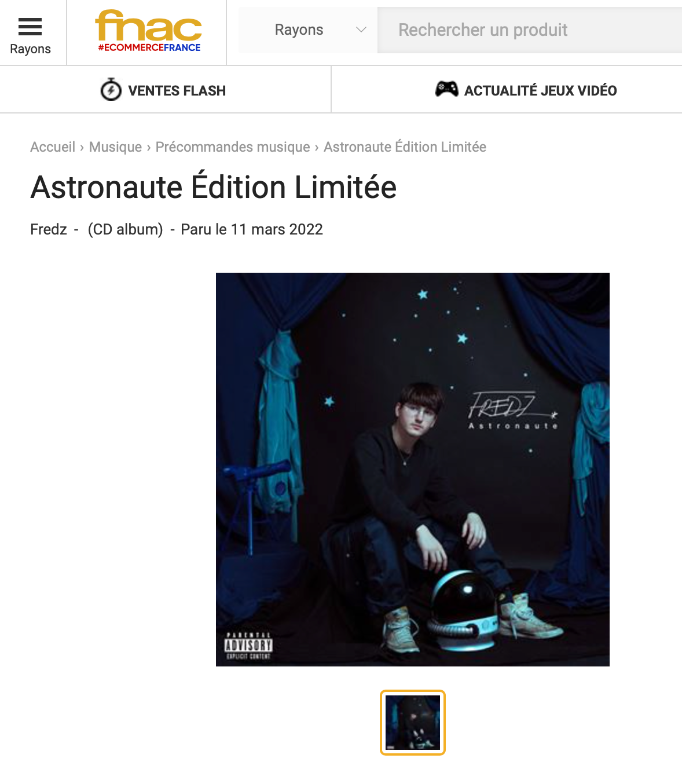Viewport: 682px width, 784px height.
Task: Open the Fredz artist link
Action: [x=49, y=230]
